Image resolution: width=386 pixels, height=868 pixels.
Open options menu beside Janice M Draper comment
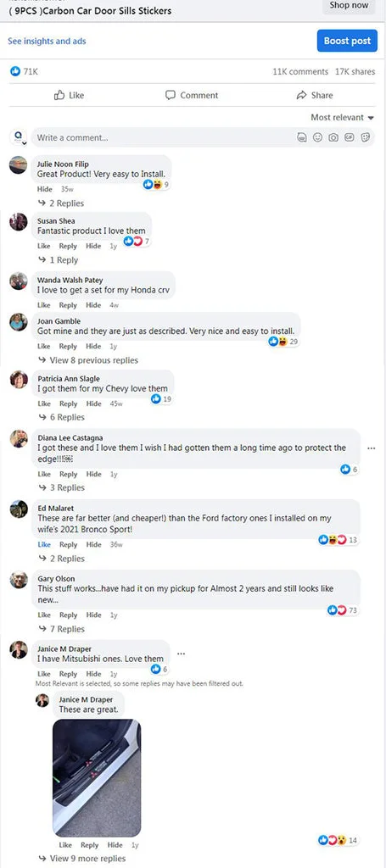click(181, 654)
